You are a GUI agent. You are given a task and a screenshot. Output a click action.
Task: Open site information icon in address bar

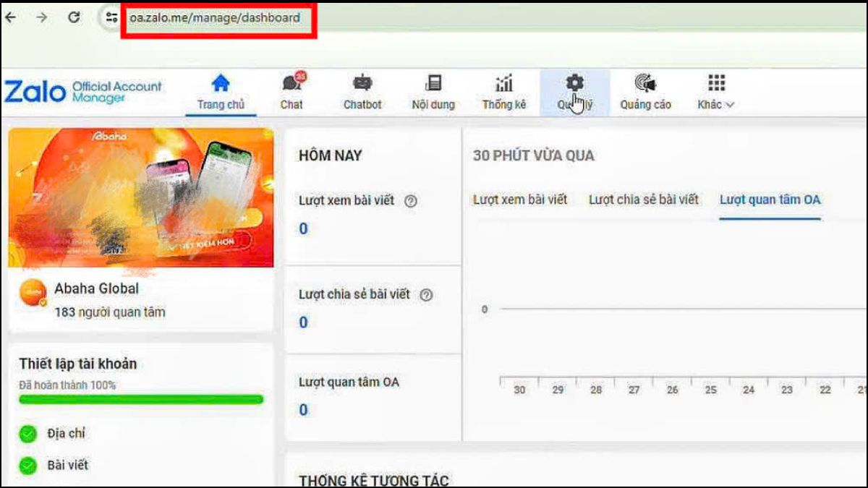(x=111, y=17)
